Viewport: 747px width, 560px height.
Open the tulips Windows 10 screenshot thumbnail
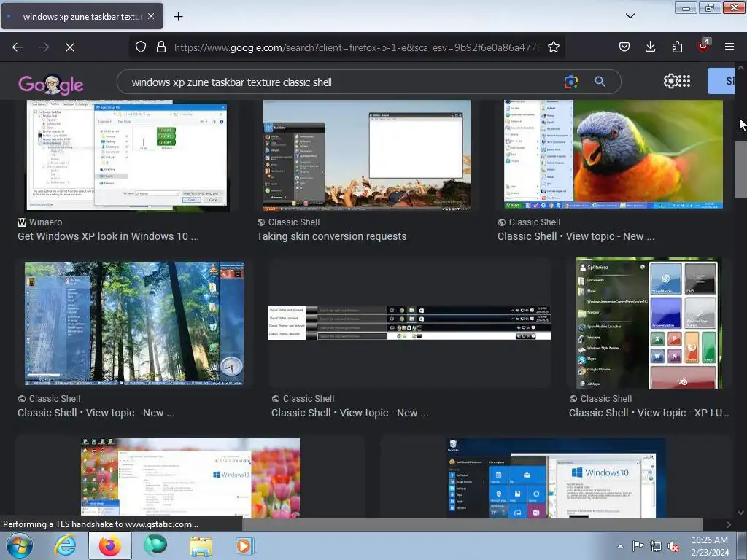pos(190,478)
